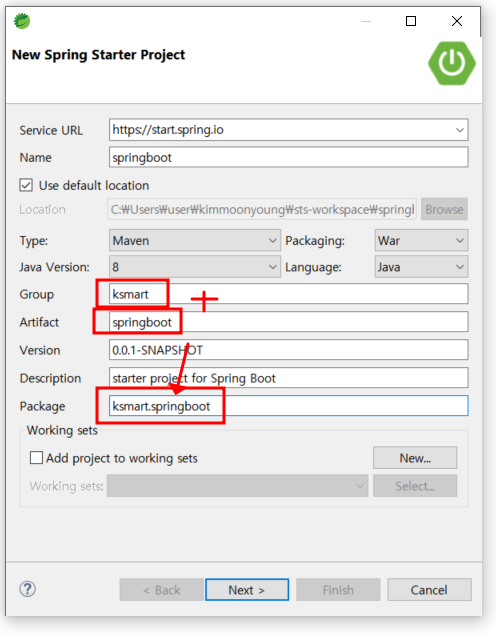
Task: Minimize the dialog window
Action: [366, 21]
